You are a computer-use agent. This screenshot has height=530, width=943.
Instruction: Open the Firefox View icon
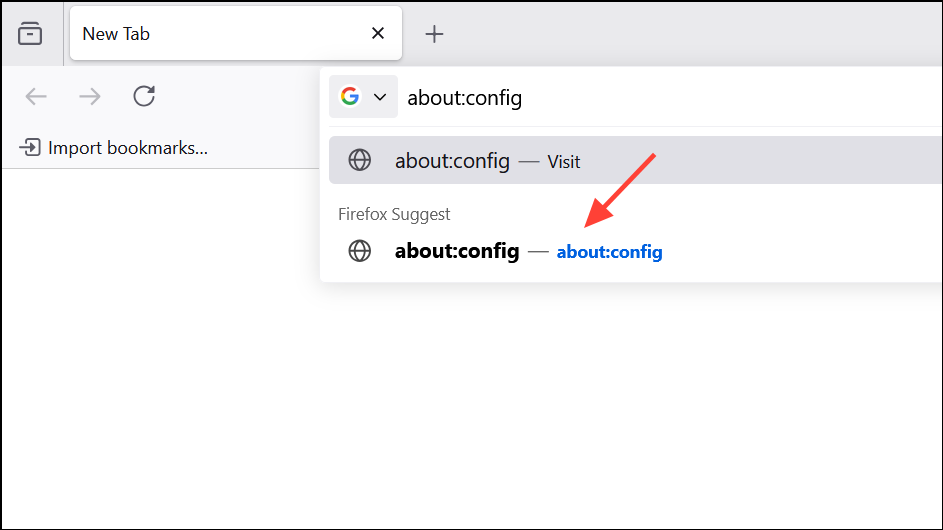tap(30, 34)
